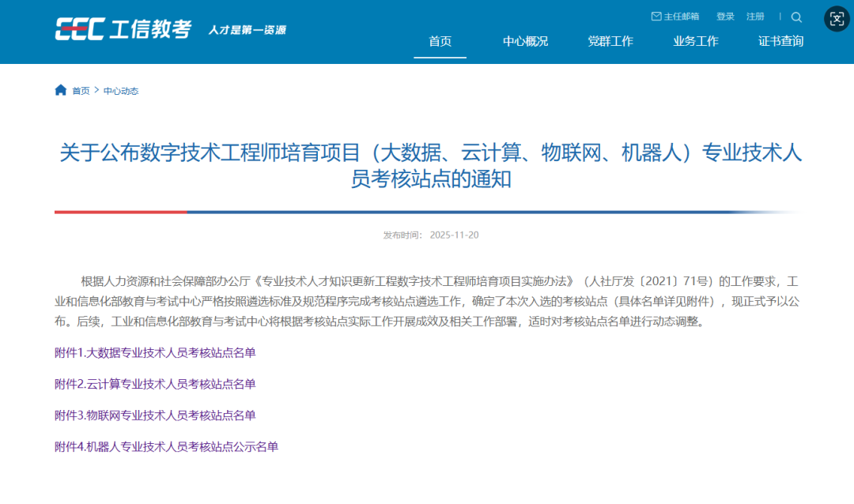Click the 人才是第一资源 slogan text

tap(247, 30)
